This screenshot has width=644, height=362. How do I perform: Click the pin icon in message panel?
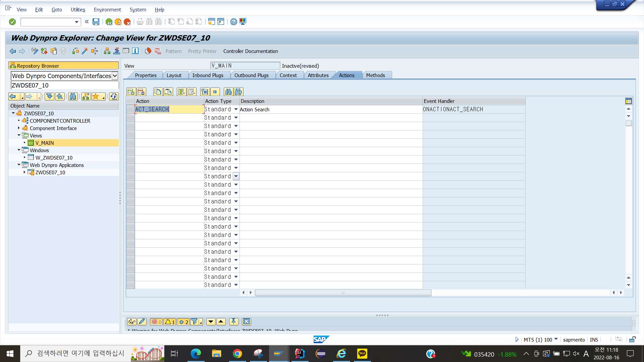coord(234,322)
